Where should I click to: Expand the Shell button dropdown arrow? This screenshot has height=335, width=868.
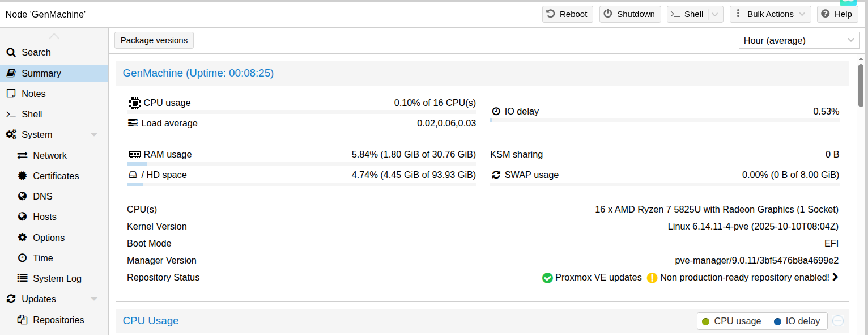pos(716,14)
